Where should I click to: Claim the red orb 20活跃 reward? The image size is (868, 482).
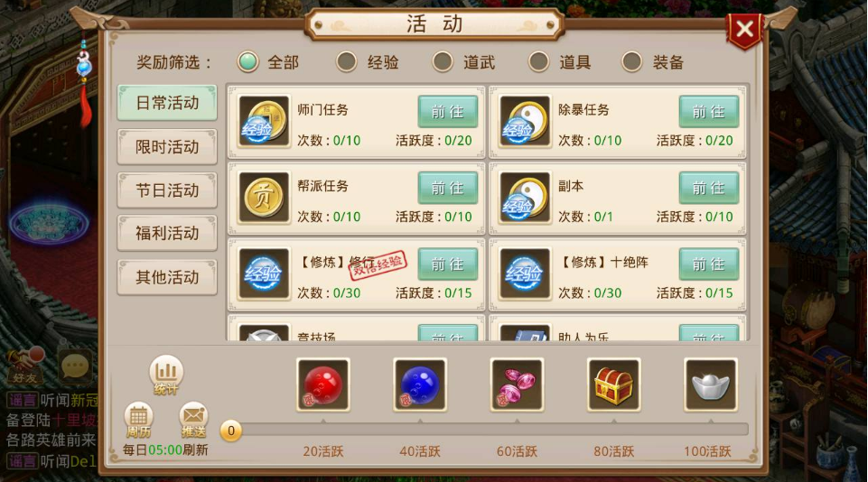tap(323, 385)
